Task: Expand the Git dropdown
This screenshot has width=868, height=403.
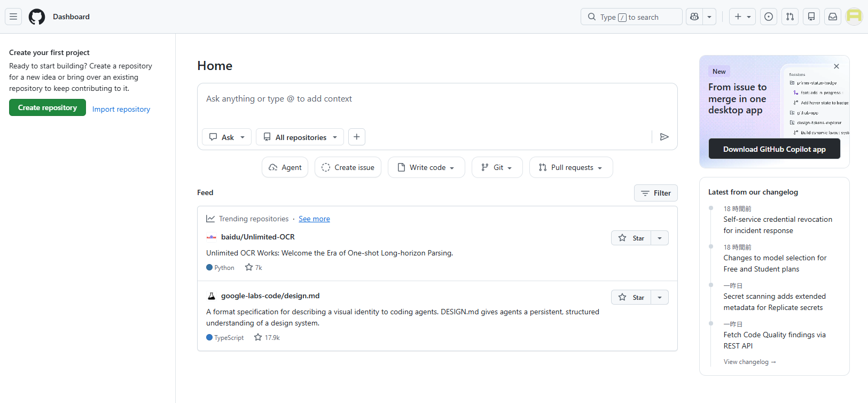Action: [x=497, y=167]
